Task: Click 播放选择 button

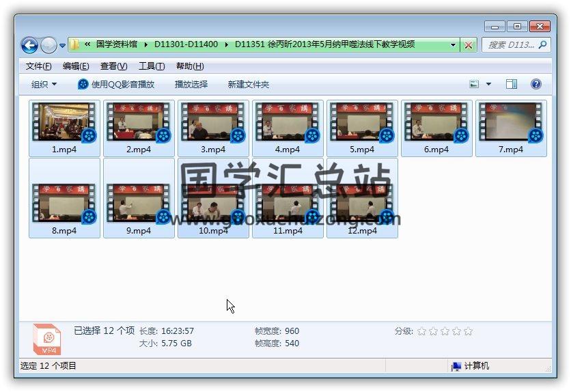Action: point(191,85)
